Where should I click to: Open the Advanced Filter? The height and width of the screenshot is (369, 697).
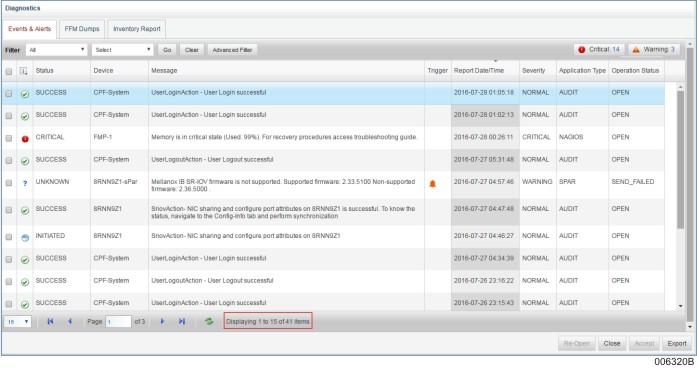pos(232,50)
